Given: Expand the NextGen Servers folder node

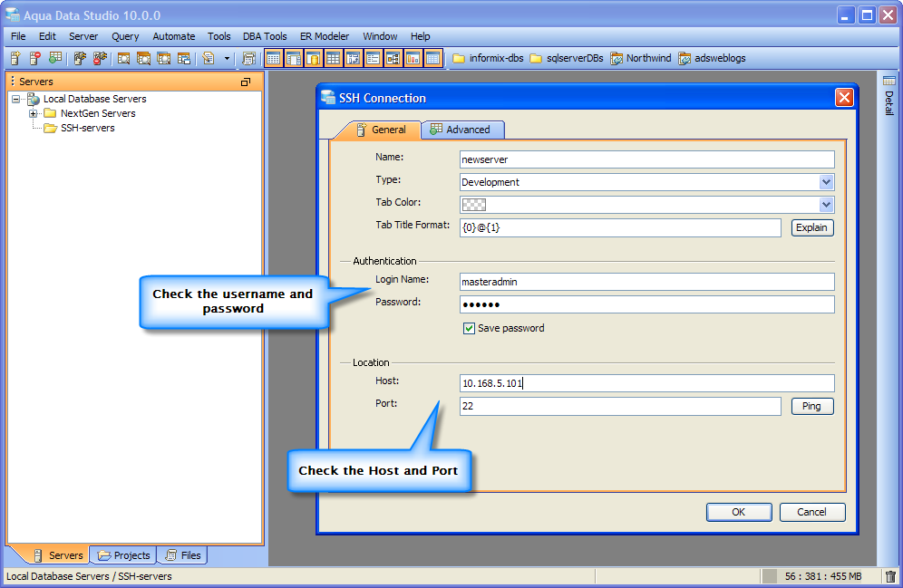Looking at the screenshot, I should [34, 113].
